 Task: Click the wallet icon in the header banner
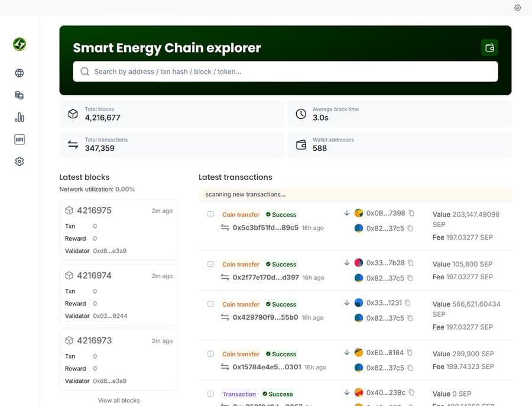pos(489,47)
